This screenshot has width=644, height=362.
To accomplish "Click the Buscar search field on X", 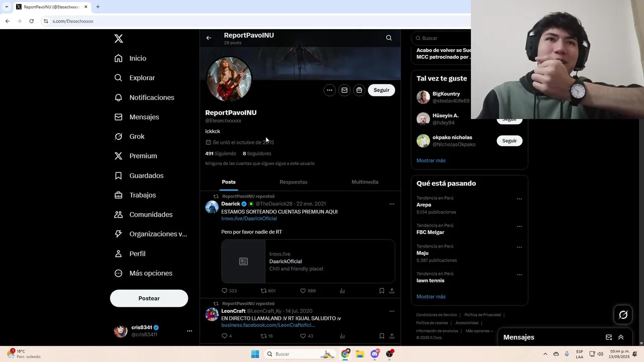I will (x=442, y=38).
